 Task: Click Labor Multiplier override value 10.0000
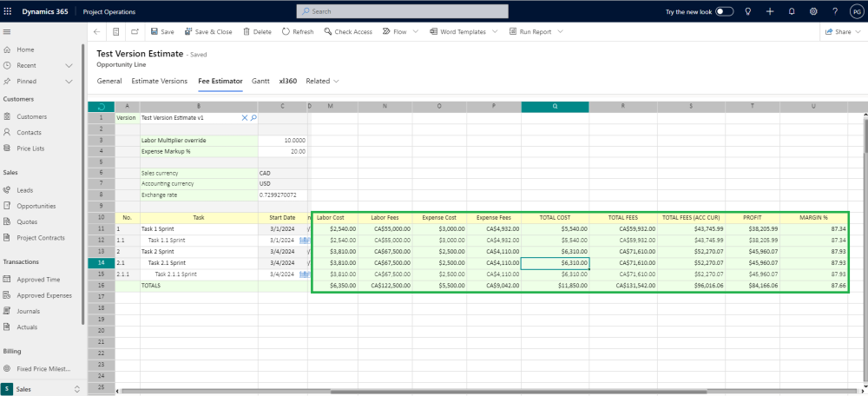[282, 140]
